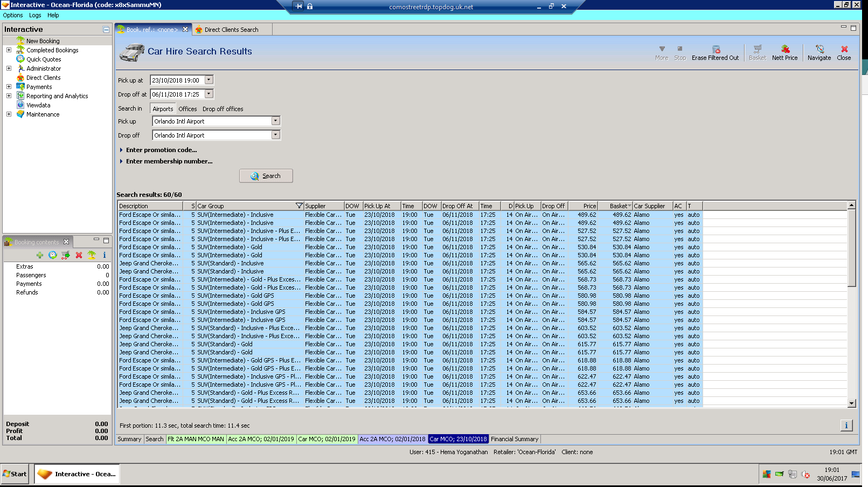Expand Payments tree node

9,86
